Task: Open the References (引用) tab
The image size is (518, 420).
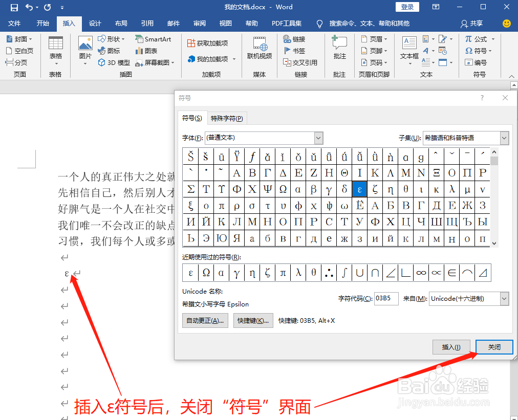Action: pyautogui.click(x=147, y=23)
